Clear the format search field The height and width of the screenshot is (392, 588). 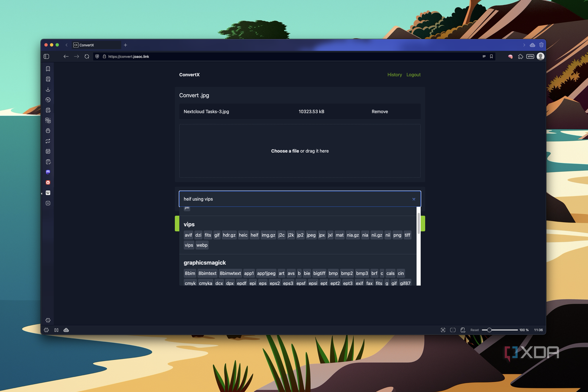414,199
